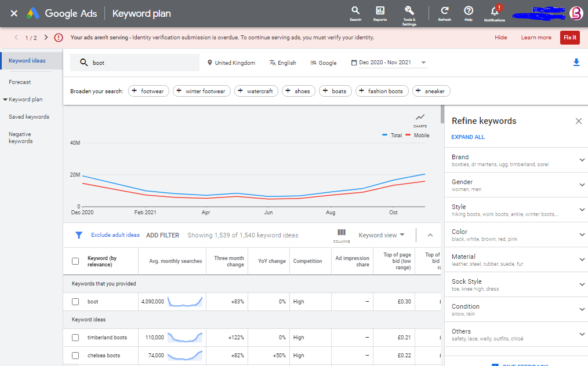Add sneaker suggestion chip
The width and height of the screenshot is (588, 366).
tap(431, 91)
